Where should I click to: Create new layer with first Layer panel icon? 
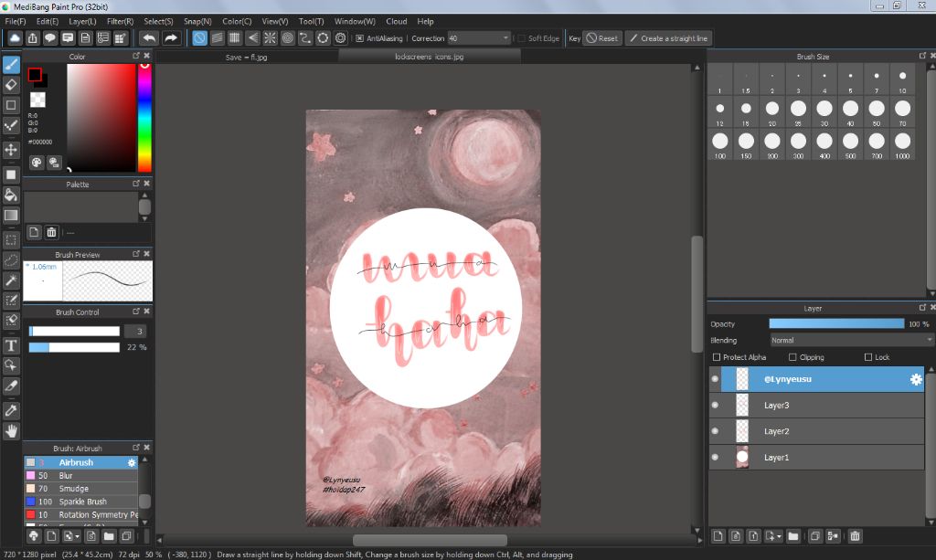[718, 535]
